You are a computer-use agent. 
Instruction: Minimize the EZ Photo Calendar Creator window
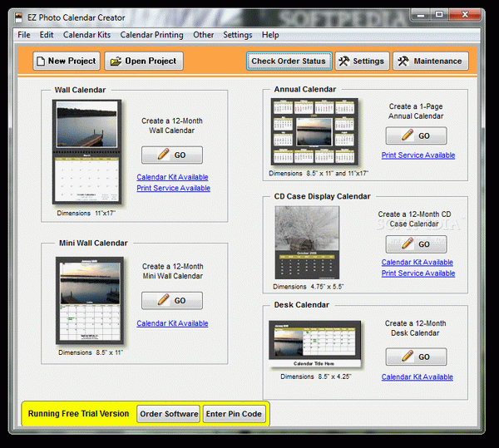pos(421,15)
